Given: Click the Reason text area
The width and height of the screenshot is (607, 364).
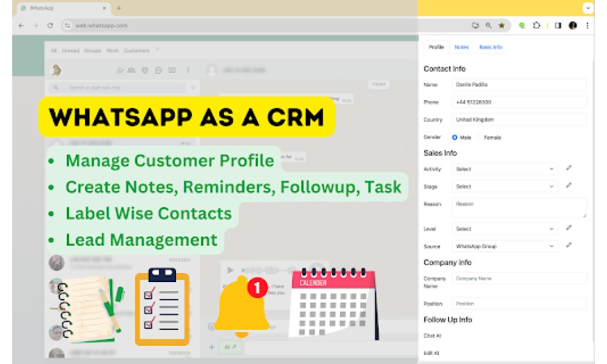Looking at the screenshot, I should 519,207.
